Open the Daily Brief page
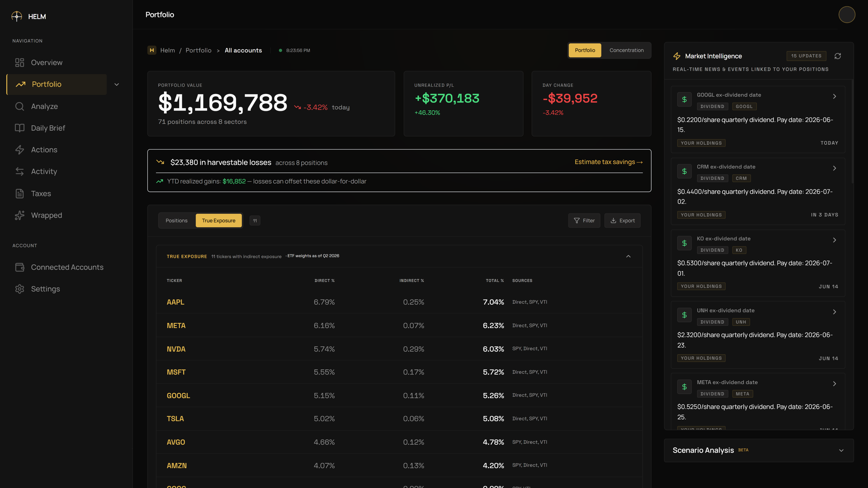This screenshot has width=868, height=488. pos(57,128)
